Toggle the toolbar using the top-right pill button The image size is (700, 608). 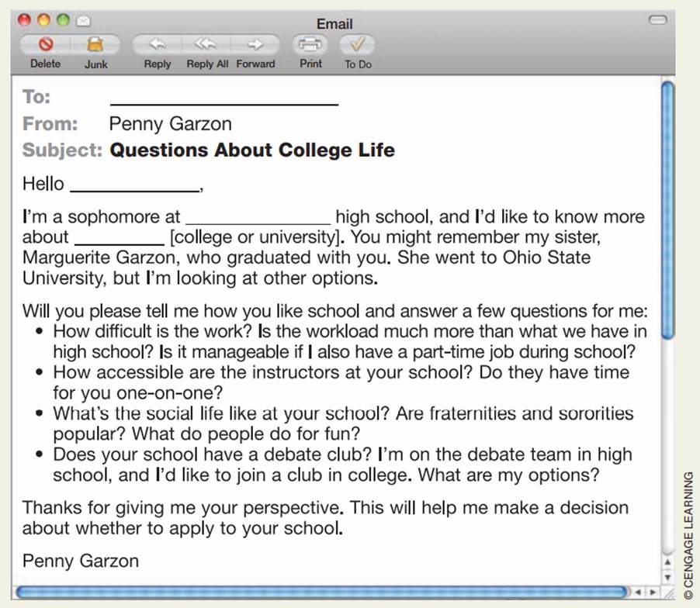coord(657,19)
